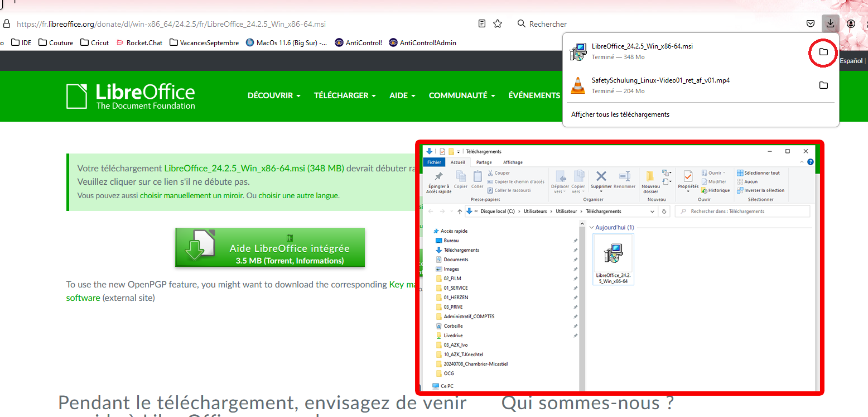The width and height of the screenshot is (868, 417).
Task: Click Copier icon in Explorer Presse-papiers group
Action: point(461,179)
